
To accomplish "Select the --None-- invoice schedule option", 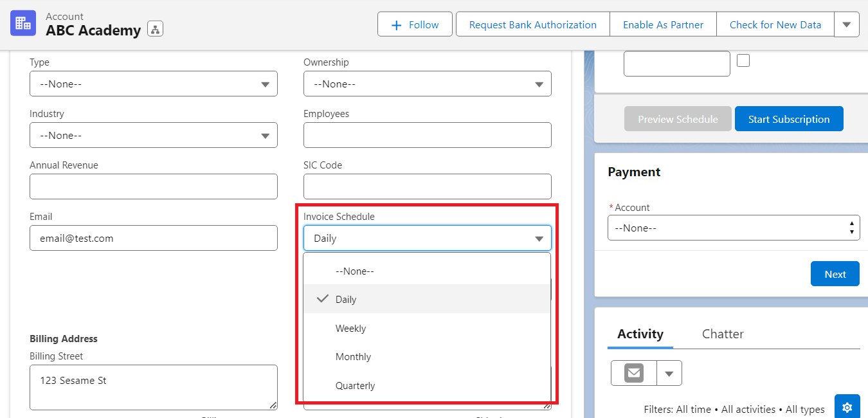I will coord(354,271).
